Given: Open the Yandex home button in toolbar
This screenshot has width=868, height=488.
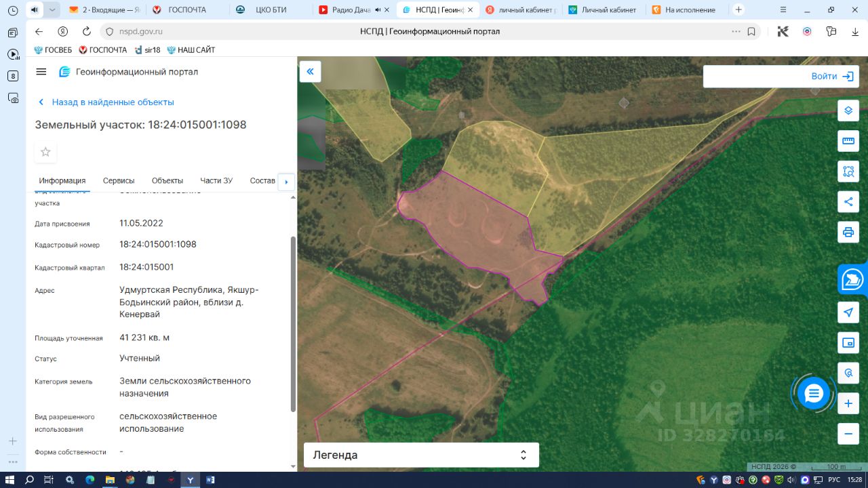Looking at the screenshot, I should coord(62,31).
